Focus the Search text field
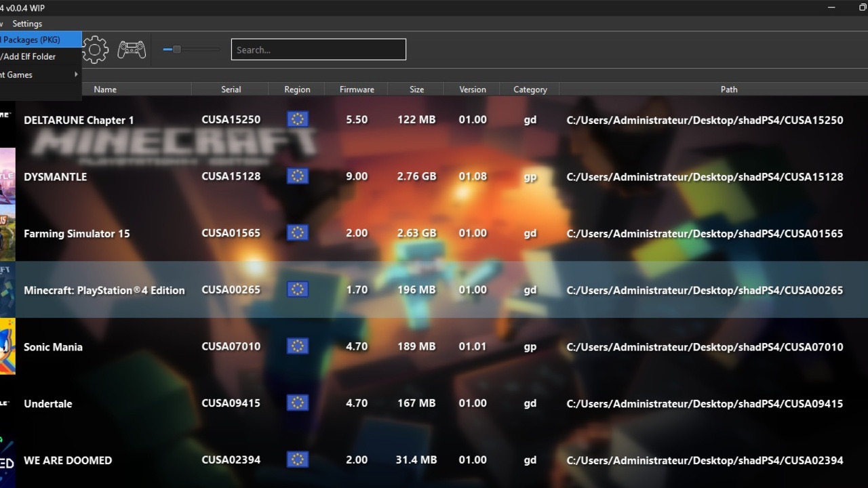 pos(318,49)
